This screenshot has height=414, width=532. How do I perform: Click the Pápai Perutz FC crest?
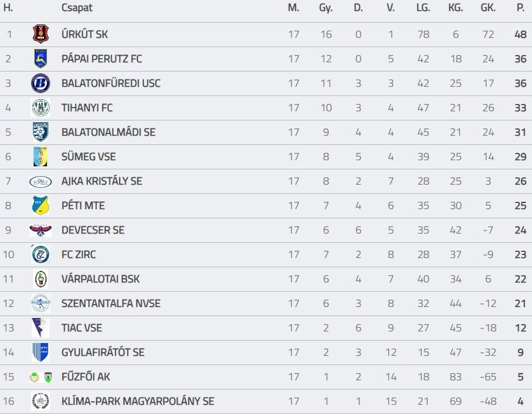coord(40,59)
